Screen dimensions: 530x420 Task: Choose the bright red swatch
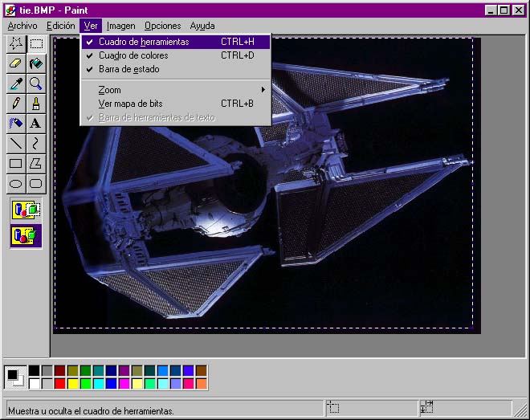tap(60, 384)
